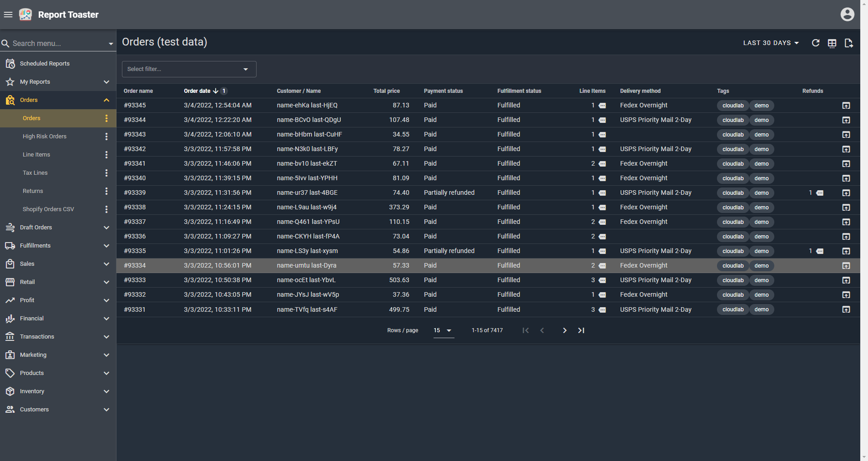Click the refresh report icon
Image resolution: width=868 pixels, height=461 pixels.
815,43
